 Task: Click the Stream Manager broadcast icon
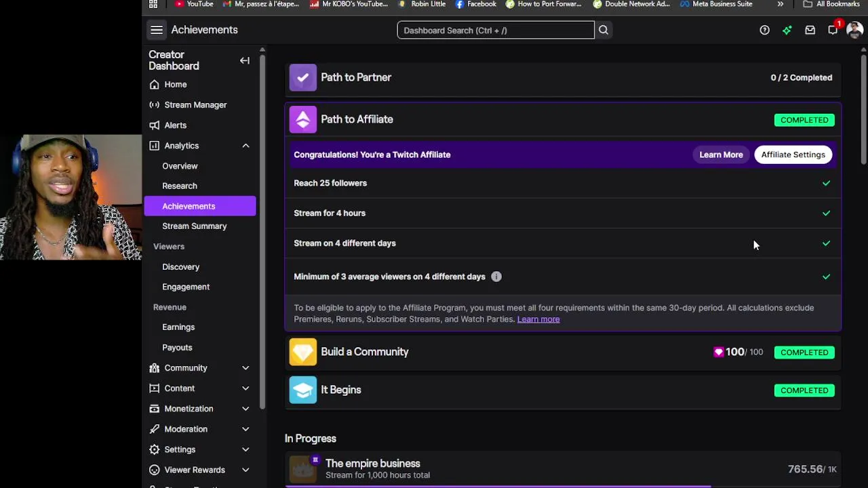[155, 105]
